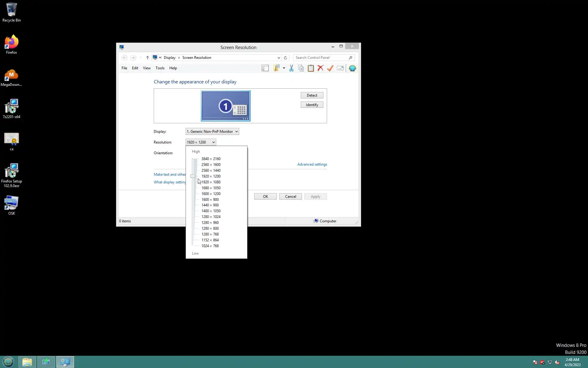Viewport: 588px width, 368px height.
Task: Click the Cut scissors toolbar icon
Action: [291, 68]
